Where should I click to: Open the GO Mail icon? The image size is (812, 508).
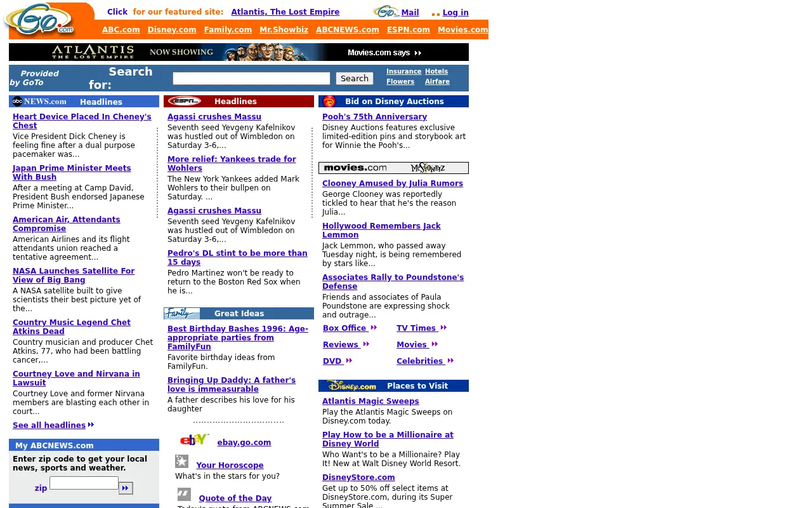coord(386,11)
